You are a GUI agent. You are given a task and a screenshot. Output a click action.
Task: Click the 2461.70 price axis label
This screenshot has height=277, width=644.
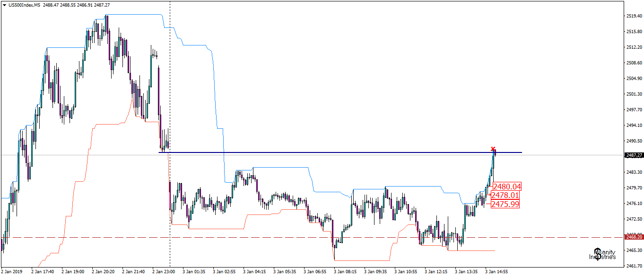tap(633, 266)
